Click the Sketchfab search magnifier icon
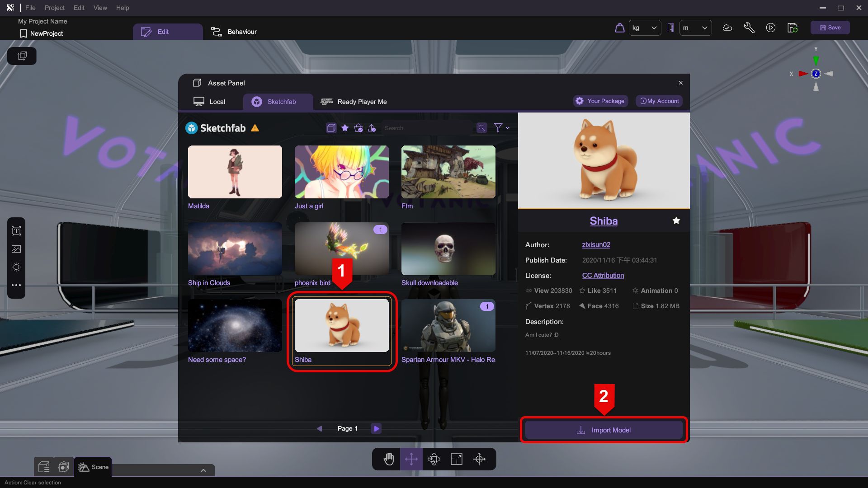This screenshot has width=868, height=488. (x=481, y=128)
